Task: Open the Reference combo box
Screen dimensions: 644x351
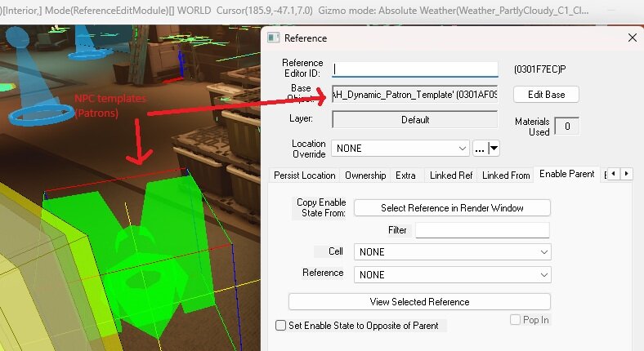Action: [x=452, y=274]
